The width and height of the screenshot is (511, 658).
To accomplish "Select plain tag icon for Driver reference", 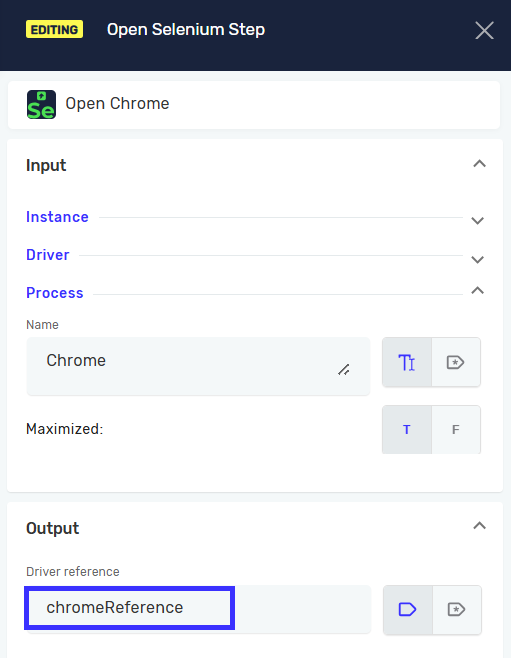I will 407,609.
